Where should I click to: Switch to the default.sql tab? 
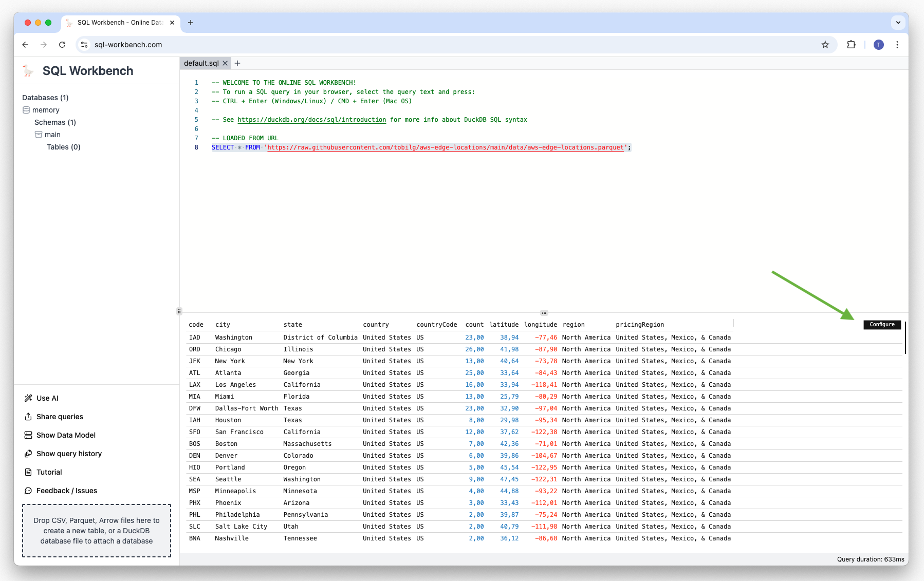[x=201, y=63]
